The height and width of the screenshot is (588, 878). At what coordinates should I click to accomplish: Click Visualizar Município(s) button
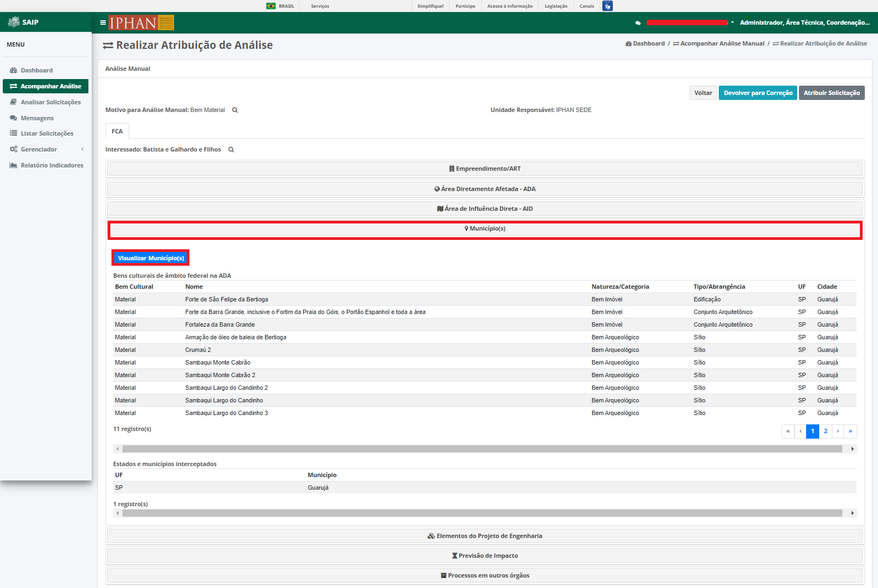[151, 258]
